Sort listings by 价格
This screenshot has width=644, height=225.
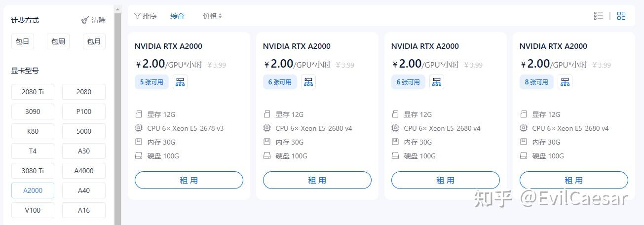pos(212,16)
